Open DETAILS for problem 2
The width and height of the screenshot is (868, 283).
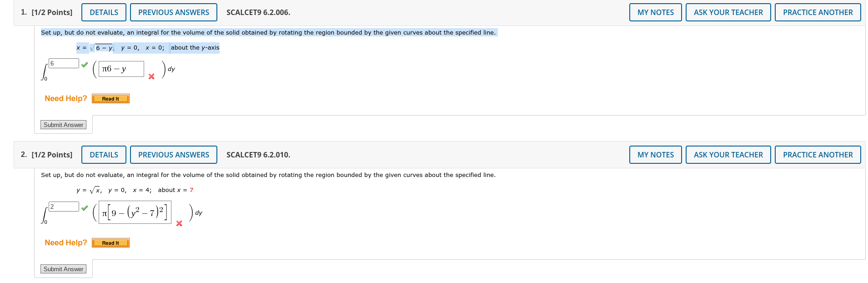(x=104, y=155)
